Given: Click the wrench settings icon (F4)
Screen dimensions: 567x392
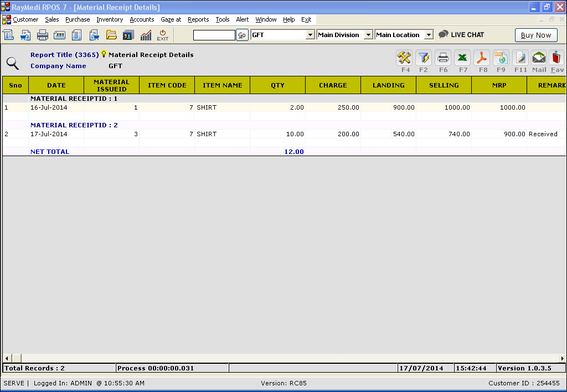Looking at the screenshot, I should (405, 58).
